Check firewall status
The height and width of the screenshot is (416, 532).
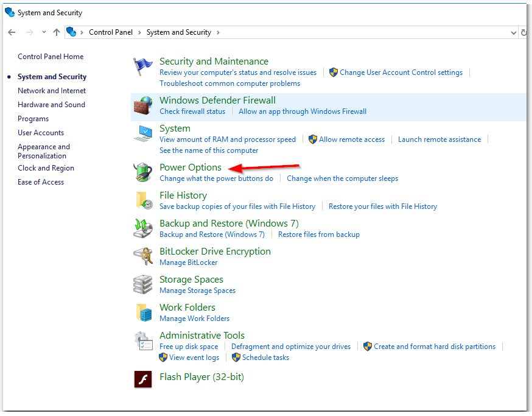coord(192,111)
